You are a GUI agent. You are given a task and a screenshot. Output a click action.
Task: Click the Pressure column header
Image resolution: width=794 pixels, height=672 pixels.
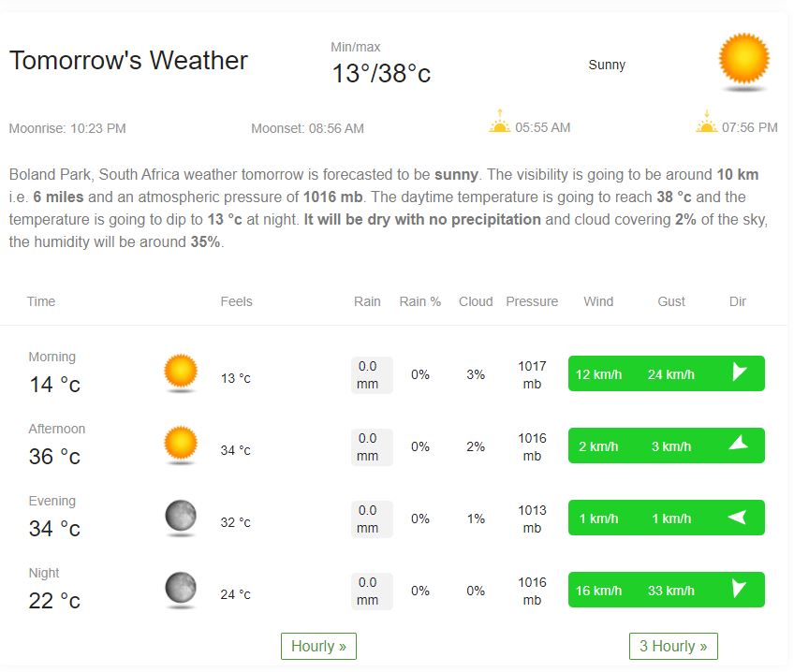pyautogui.click(x=532, y=301)
